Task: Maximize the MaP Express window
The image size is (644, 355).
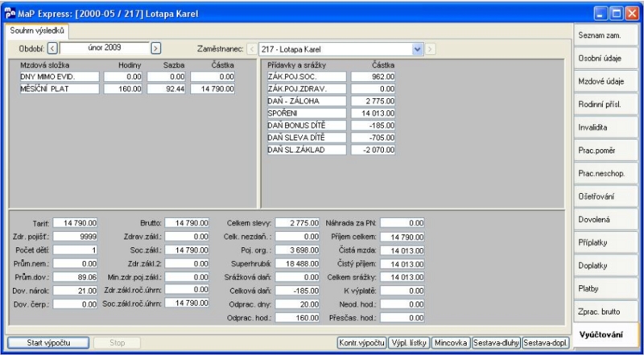Action: [616, 14]
